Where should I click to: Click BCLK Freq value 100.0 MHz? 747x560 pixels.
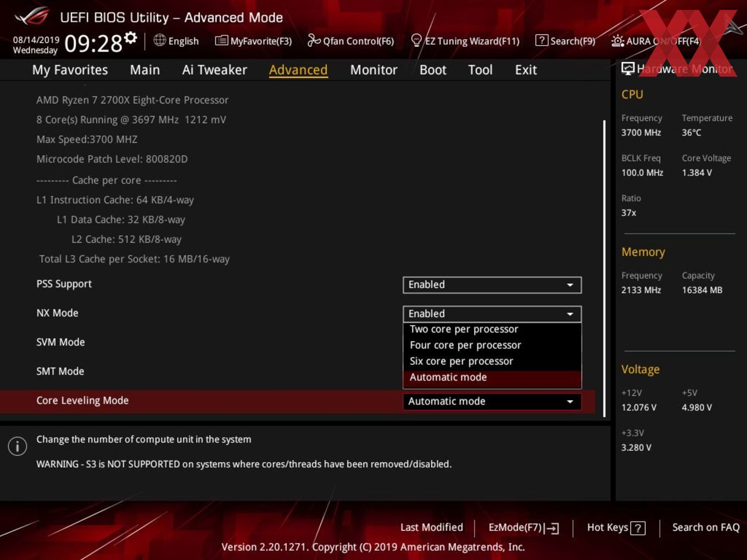coord(642,172)
